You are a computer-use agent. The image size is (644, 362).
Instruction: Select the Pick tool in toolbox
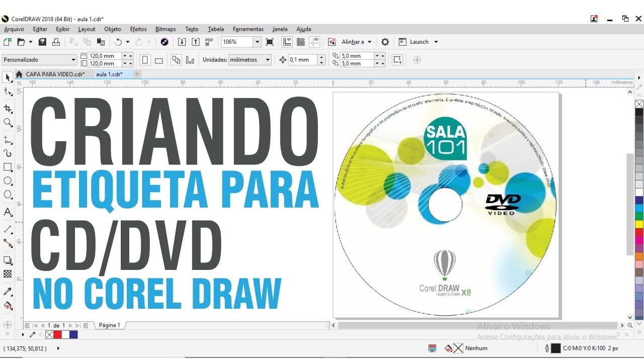(8, 77)
